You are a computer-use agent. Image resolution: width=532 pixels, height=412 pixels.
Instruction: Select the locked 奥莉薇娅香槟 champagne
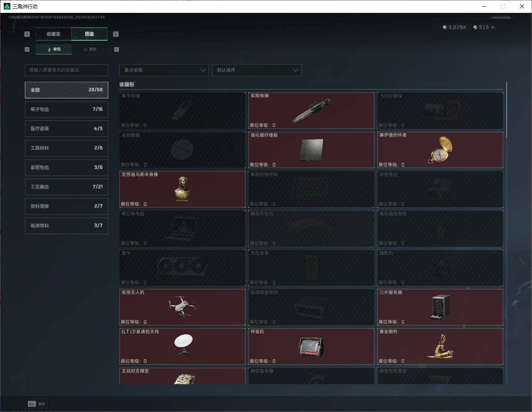click(440, 228)
